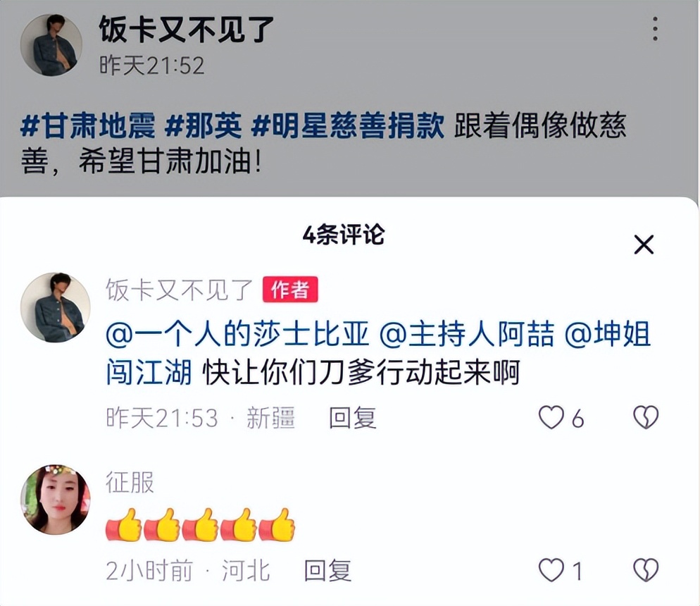Image resolution: width=700 pixels, height=606 pixels.
Task: Visit mentioned user @主持人阿喆
Action: [x=466, y=334]
